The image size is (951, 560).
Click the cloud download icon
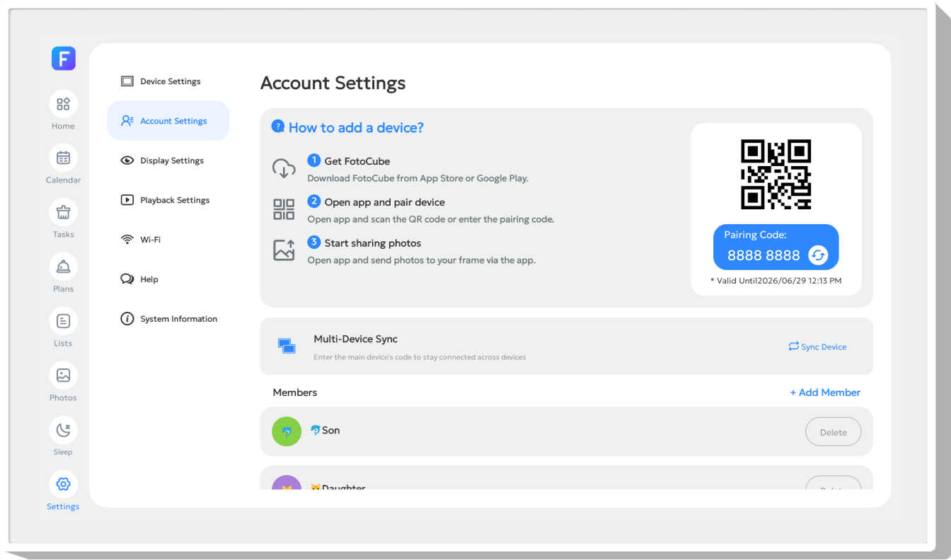pyautogui.click(x=284, y=168)
